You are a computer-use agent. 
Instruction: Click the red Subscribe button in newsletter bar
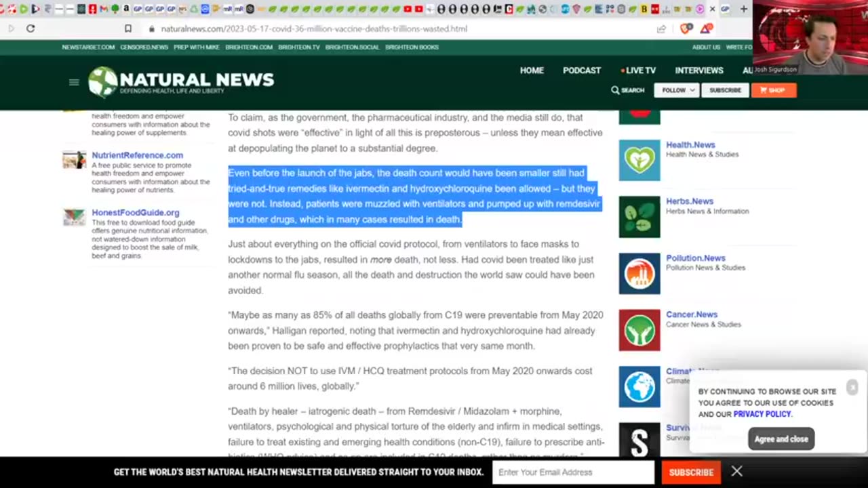[x=691, y=472]
